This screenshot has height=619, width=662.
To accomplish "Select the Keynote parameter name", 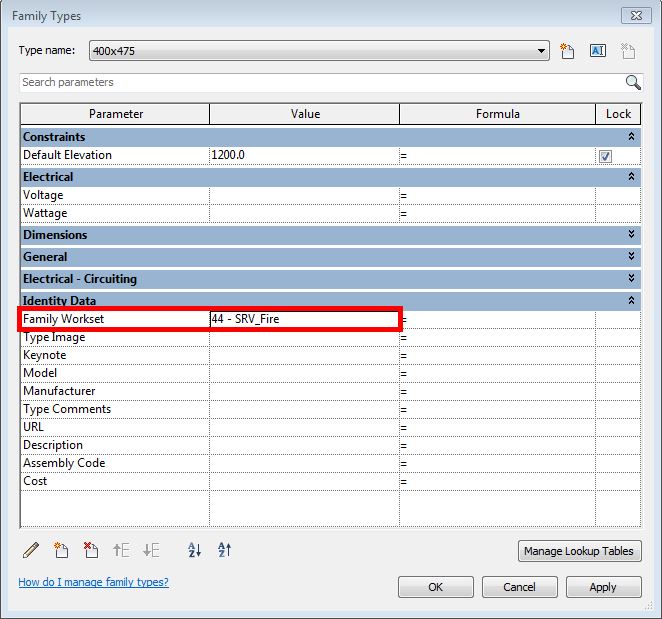I will (x=44, y=355).
